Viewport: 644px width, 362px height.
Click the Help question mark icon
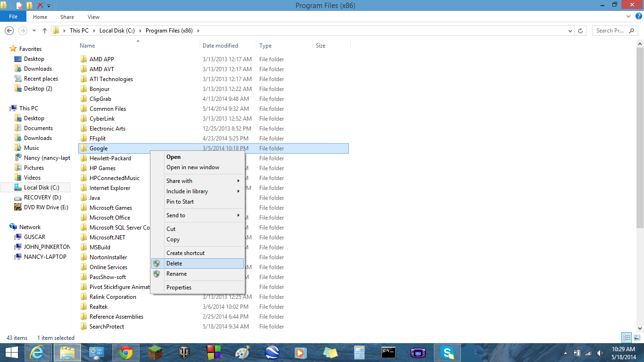click(x=638, y=16)
